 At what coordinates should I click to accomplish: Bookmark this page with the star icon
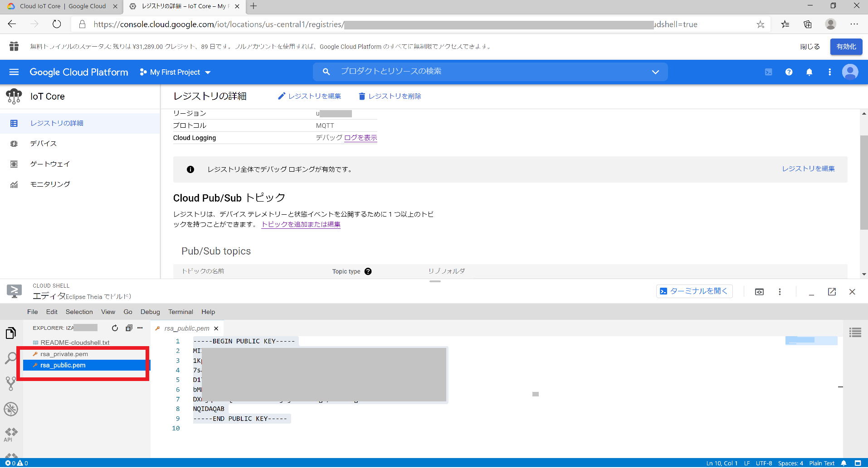pyautogui.click(x=761, y=24)
